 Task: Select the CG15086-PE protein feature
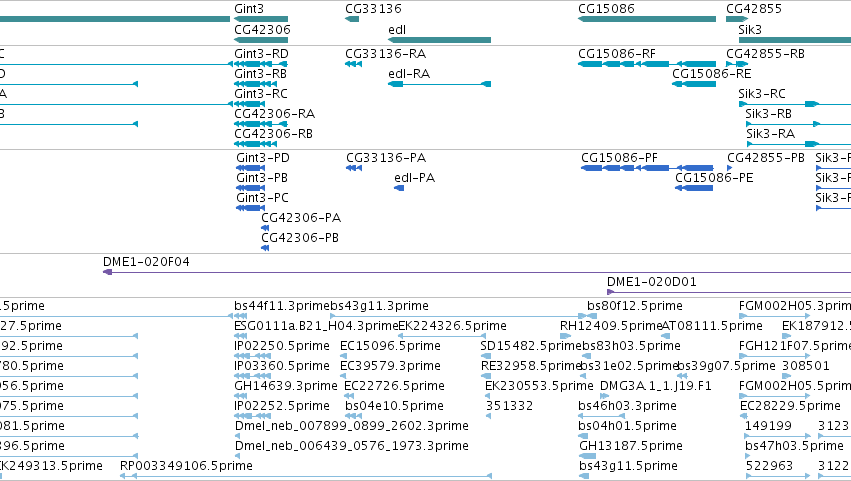[x=694, y=188]
